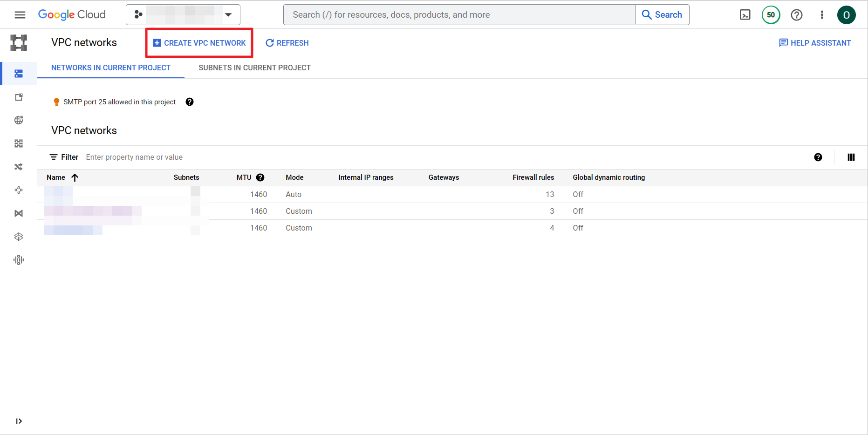
Task: Select Networks in Current Project tab
Action: [x=111, y=68]
